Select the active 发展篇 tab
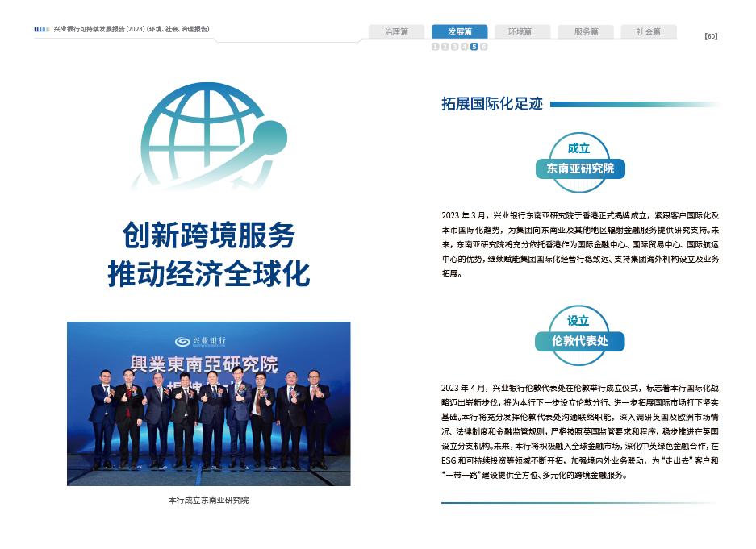This screenshot has height=549, width=756. click(x=459, y=32)
